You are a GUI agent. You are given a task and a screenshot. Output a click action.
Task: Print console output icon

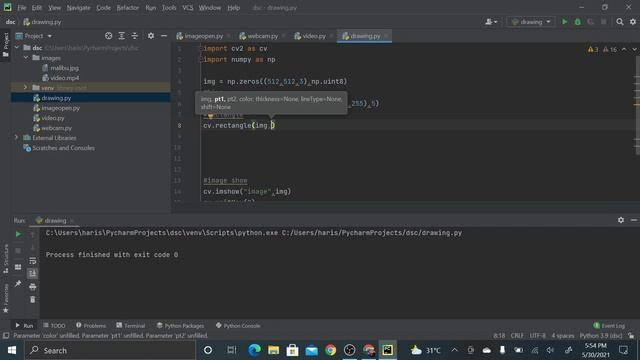33,287
